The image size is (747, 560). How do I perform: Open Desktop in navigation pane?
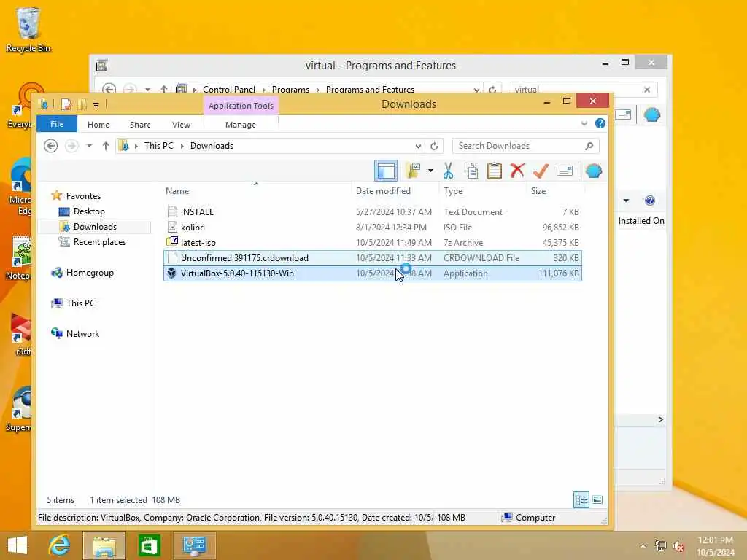click(88, 211)
